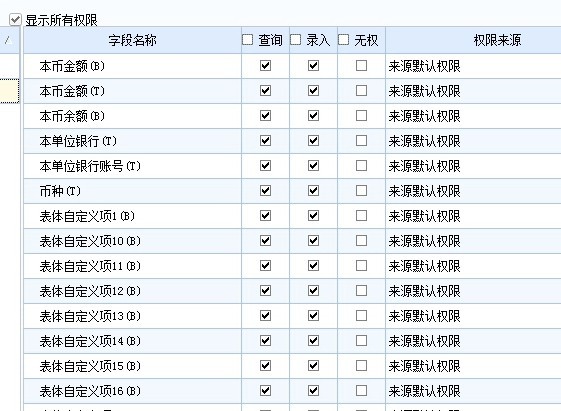Screen dimensions: 561x411
Task: Uncheck 查询 for 本币余额(B)
Action: point(265,116)
